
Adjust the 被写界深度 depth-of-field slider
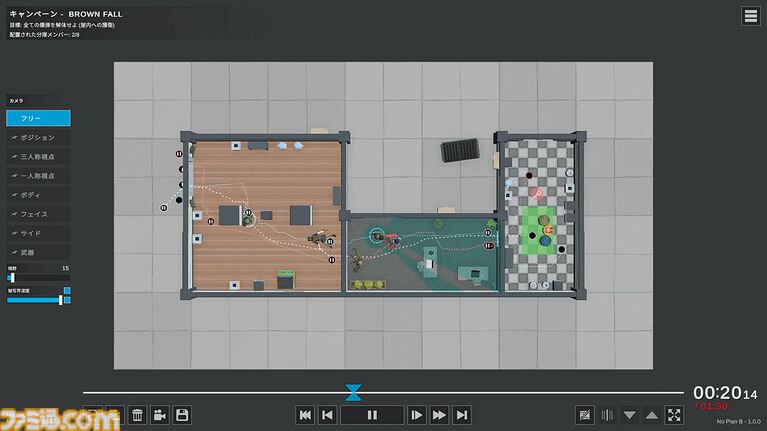tap(34, 300)
